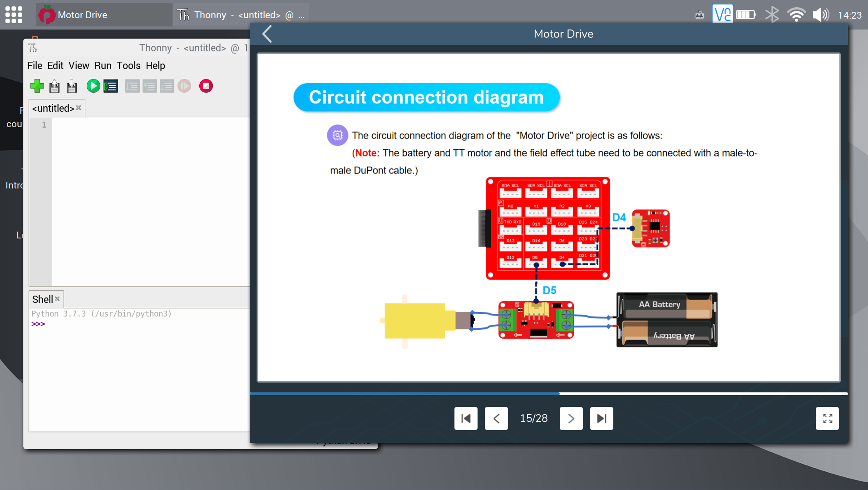Open the VNC server tray icon
Image resolution: width=868 pixels, height=490 pixels.
(722, 15)
